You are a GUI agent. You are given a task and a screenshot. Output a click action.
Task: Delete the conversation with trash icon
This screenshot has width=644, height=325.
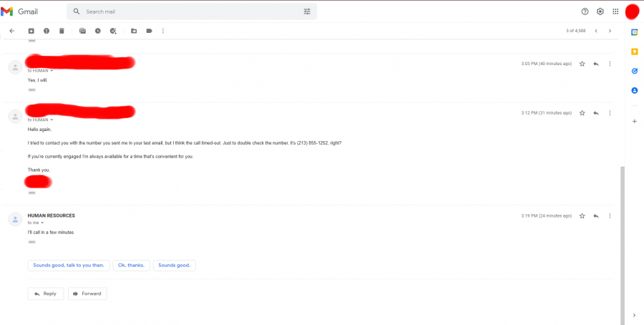[x=62, y=31]
